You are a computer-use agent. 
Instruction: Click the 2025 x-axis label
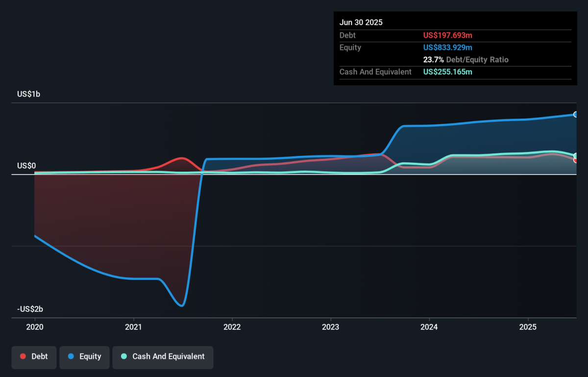click(x=528, y=327)
